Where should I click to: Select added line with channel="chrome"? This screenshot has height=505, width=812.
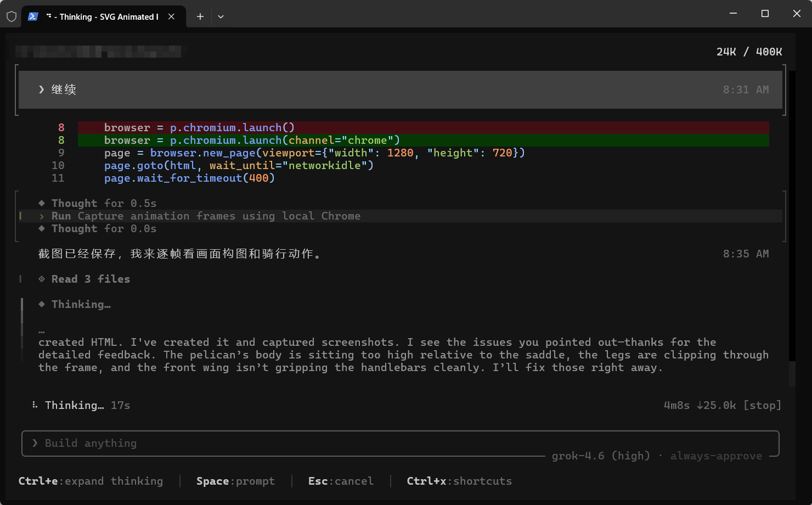click(x=423, y=140)
